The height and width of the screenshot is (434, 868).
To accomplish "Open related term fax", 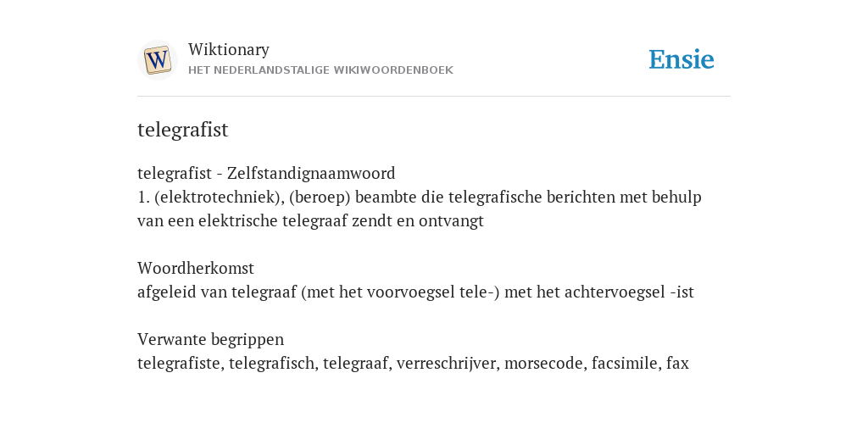I will [677, 364].
